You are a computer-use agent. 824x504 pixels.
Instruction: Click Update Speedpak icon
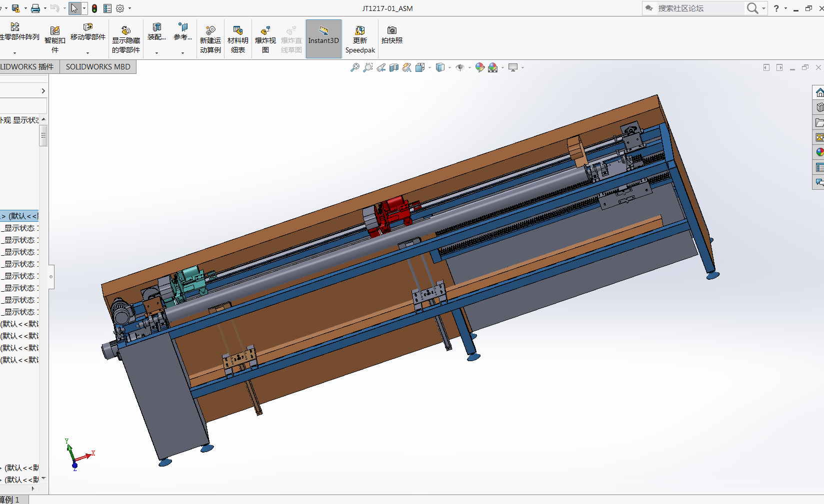click(x=359, y=39)
